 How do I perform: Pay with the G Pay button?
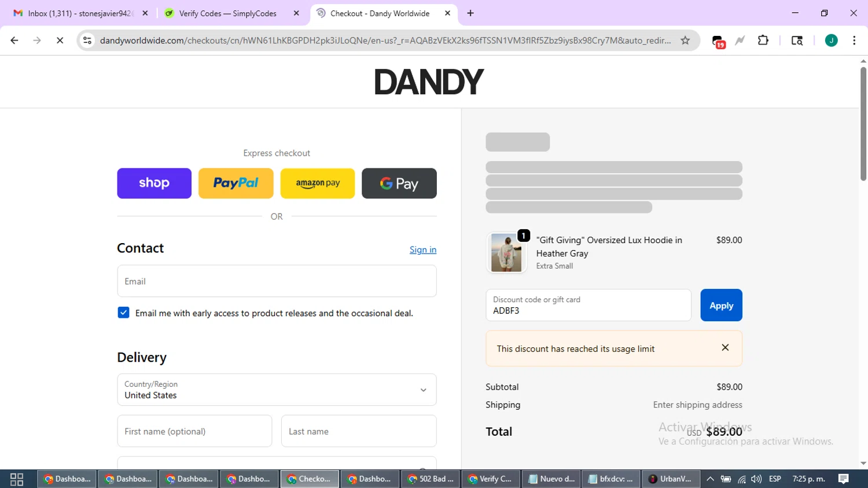(x=399, y=184)
